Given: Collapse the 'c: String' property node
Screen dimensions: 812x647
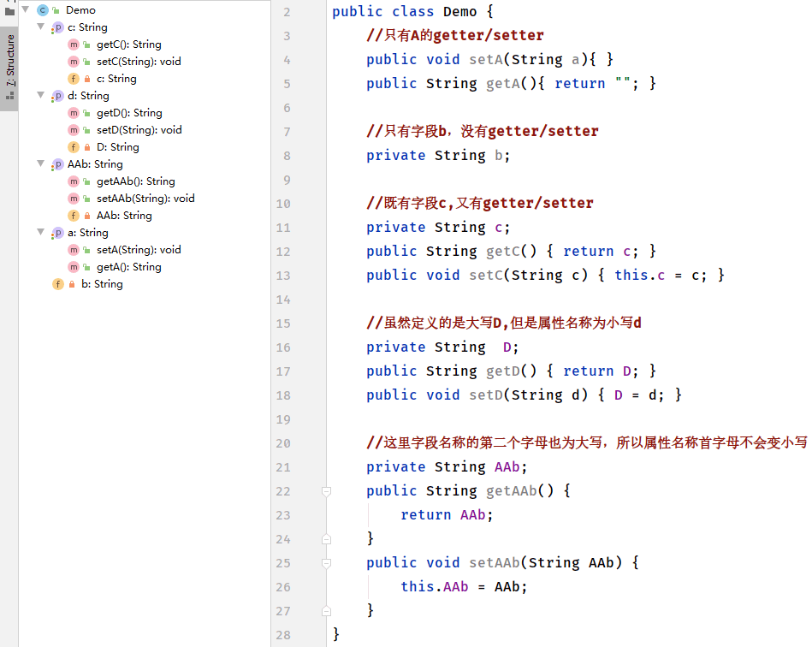Looking at the screenshot, I should click(x=40, y=27).
